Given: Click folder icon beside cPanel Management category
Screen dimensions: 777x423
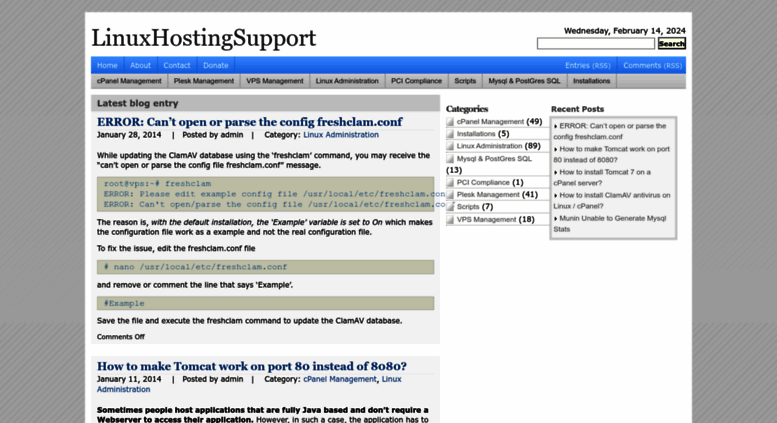Looking at the screenshot, I should (x=450, y=122).
